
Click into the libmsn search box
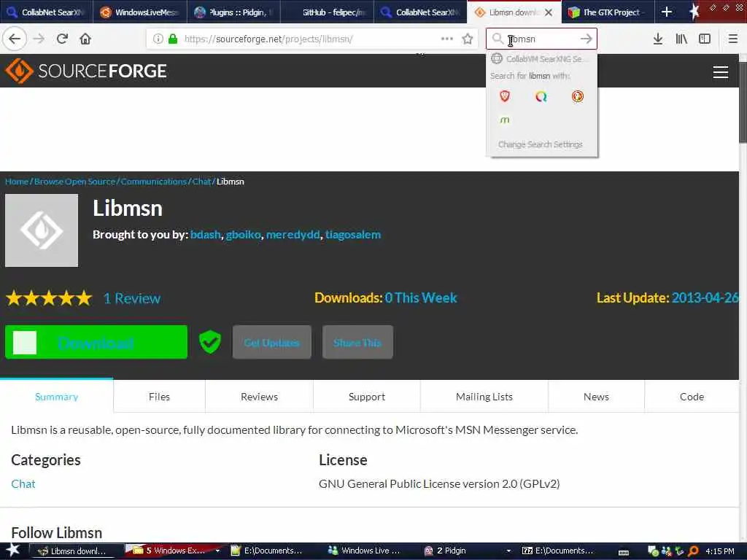(541, 39)
